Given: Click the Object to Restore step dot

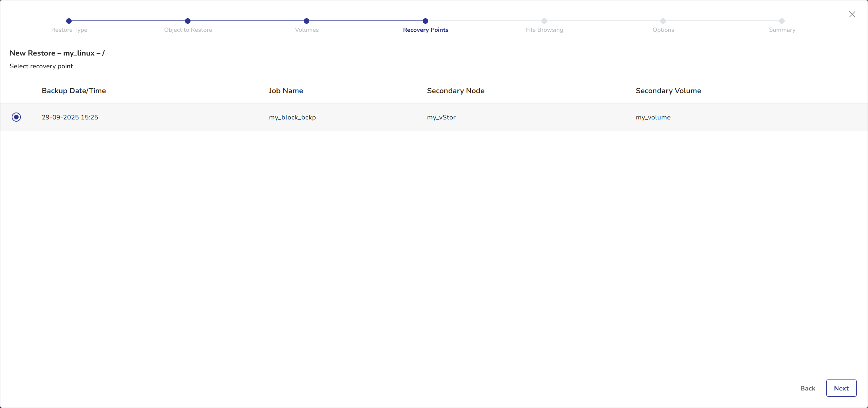Looking at the screenshot, I should coord(188,21).
